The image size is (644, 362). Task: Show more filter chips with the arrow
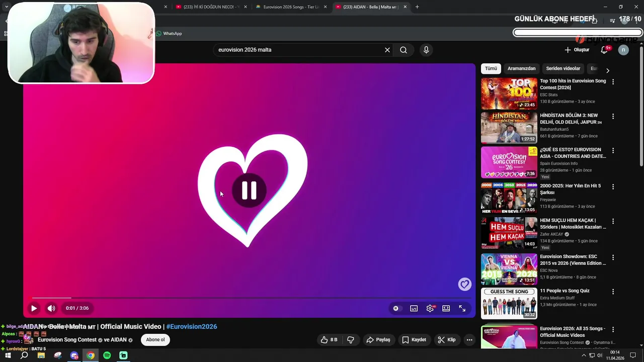point(607,70)
